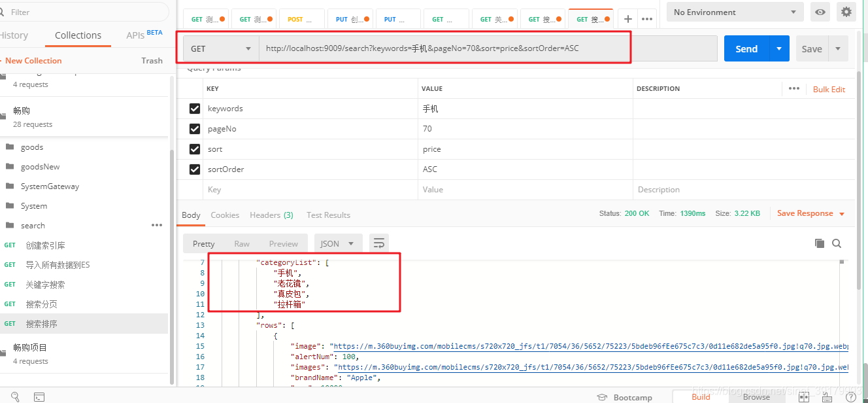Open response Headers (3) tab
Image resolution: width=868 pixels, height=403 pixels.
pyautogui.click(x=271, y=215)
